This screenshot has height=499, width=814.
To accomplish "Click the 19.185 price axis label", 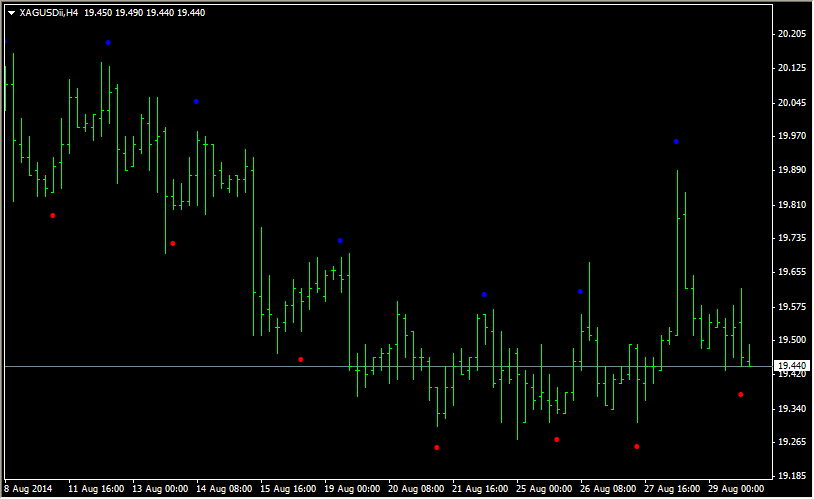I will pyautogui.click(x=792, y=476).
